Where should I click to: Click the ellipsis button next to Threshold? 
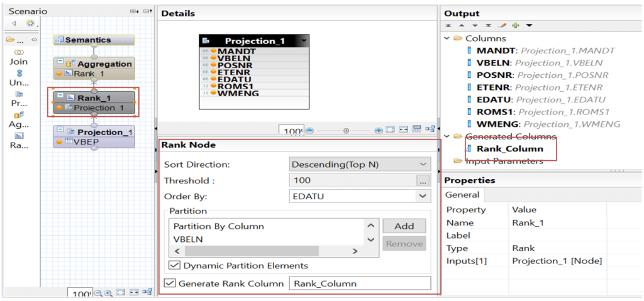[x=423, y=180]
